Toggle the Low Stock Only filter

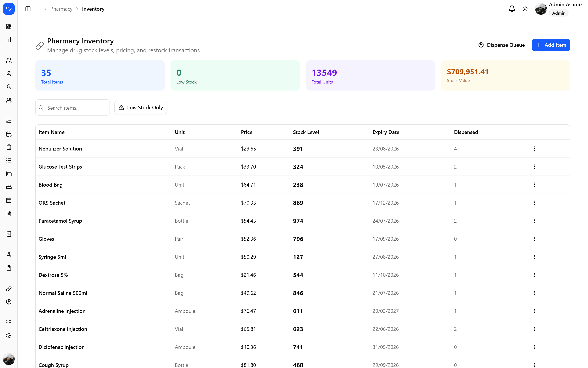coord(141,108)
